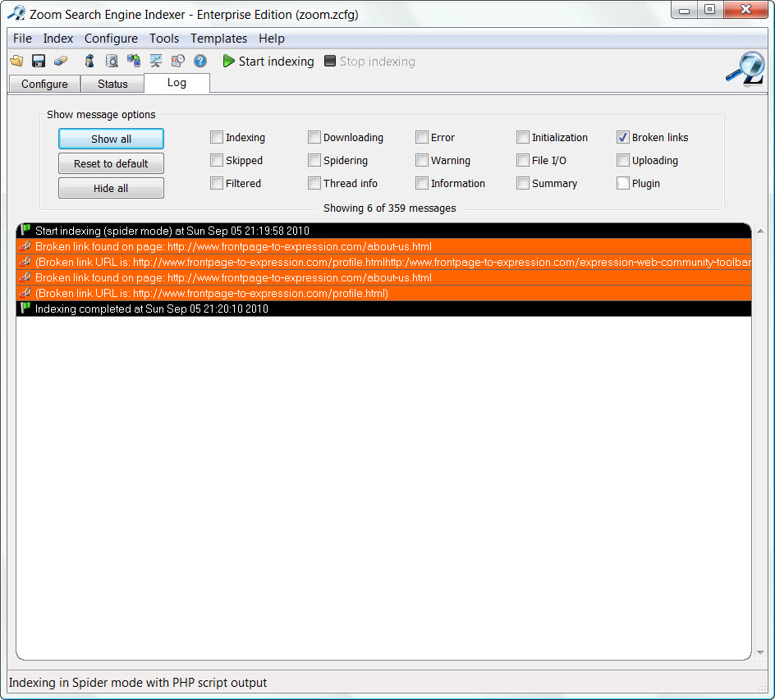The height and width of the screenshot is (700, 775).
Task: Check the Uploading messages checkbox
Action: click(623, 160)
